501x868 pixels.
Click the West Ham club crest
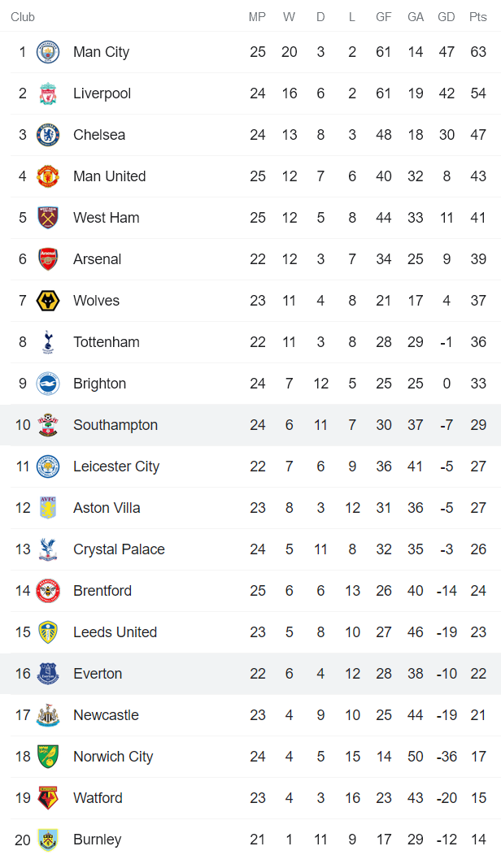[48, 218]
